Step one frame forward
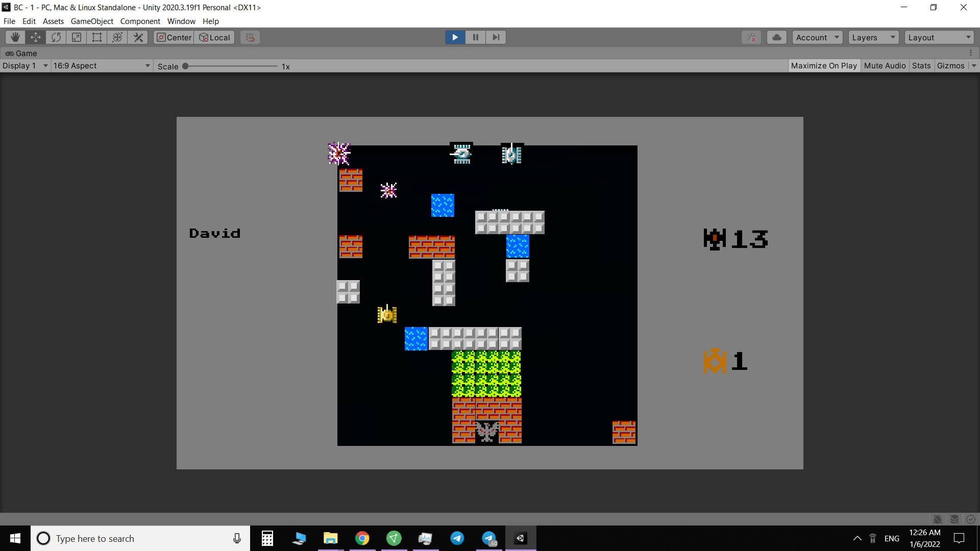Viewport: 980px width, 551px height. 496,37
